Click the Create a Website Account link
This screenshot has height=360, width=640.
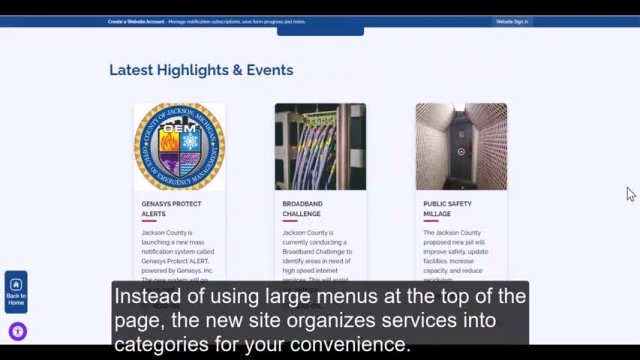click(136, 22)
